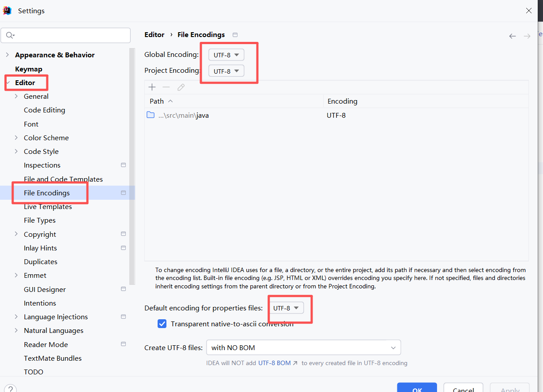The height and width of the screenshot is (392, 543).
Task: Click UTF-8 encoding cell for java path
Action: pyautogui.click(x=336, y=115)
